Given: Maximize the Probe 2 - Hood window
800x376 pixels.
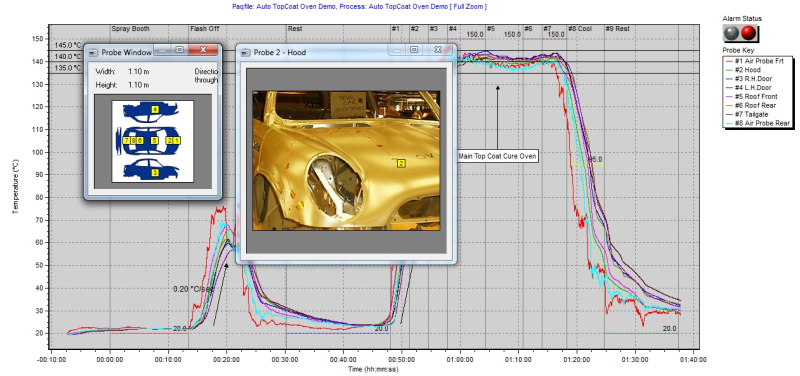Looking at the screenshot, I should pos(414,50).
